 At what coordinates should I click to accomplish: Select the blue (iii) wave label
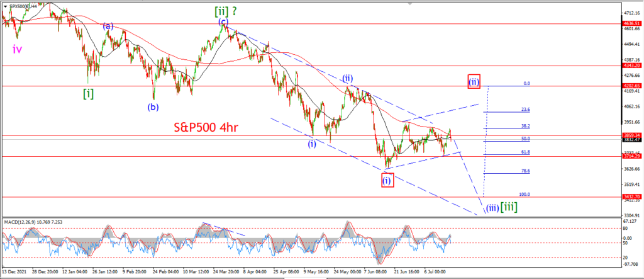pos(491,208)
